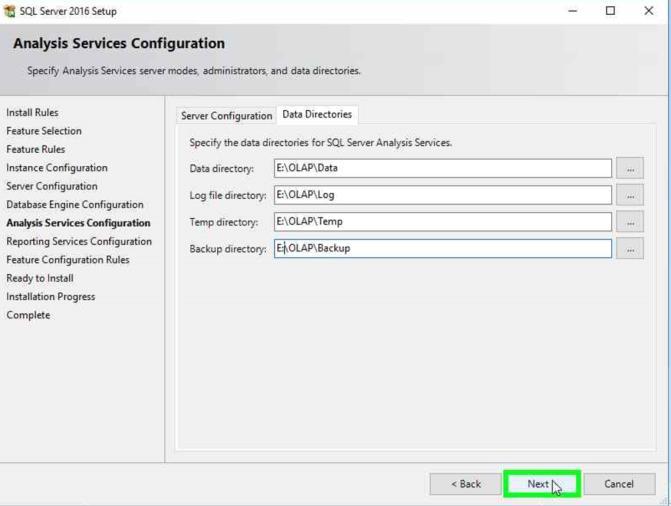Browse for the Data directory folder

(629, 169)
